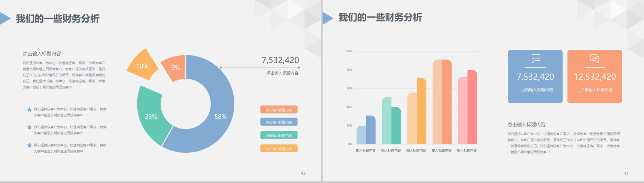Click page number 42
644x183 pixels.
click(x=303, y=173)
